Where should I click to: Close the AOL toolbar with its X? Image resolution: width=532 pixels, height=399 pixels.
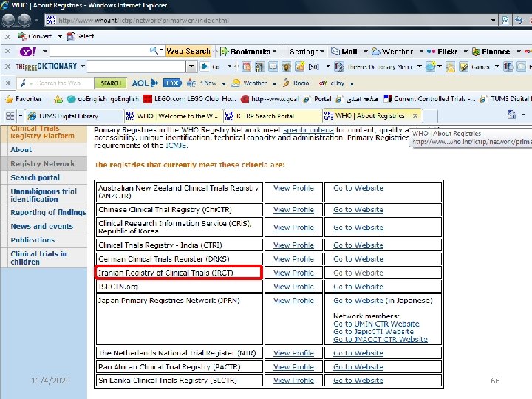pyautogui.click(x=7, y=83)
